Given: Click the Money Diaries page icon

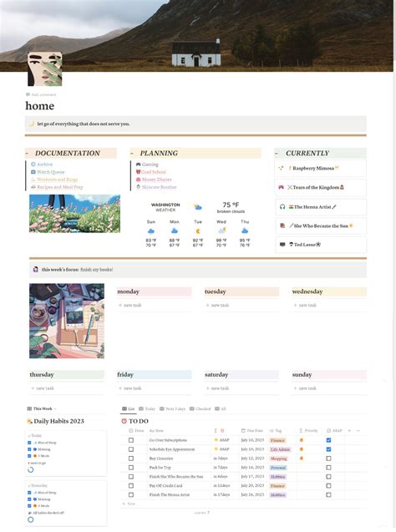Looking at the screenshot, I should pyautogui.click(x=138, y=180).
